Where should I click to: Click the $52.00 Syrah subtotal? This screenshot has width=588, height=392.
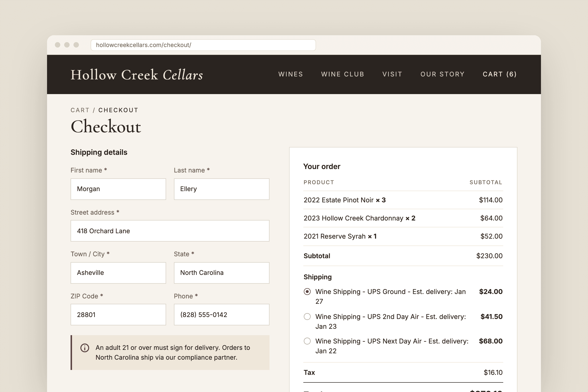pyautogui.click(x=491, y=236)
